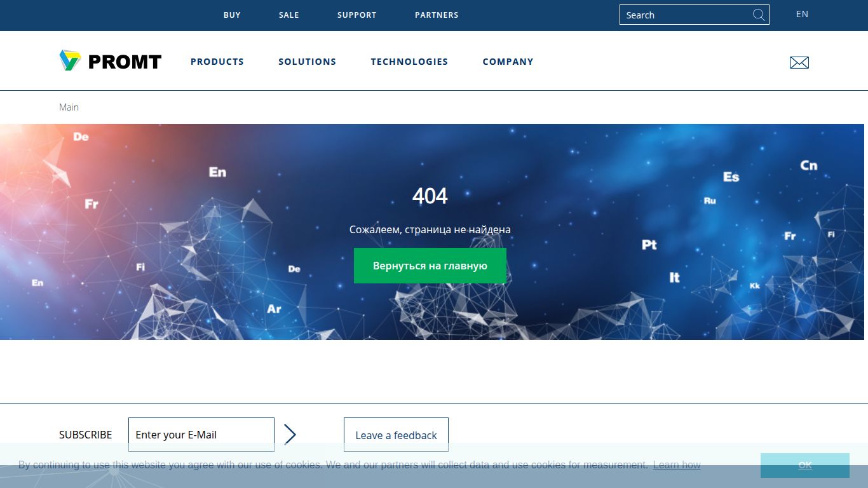Open the SALE section
868x488 pixels.
coord(289,15)
